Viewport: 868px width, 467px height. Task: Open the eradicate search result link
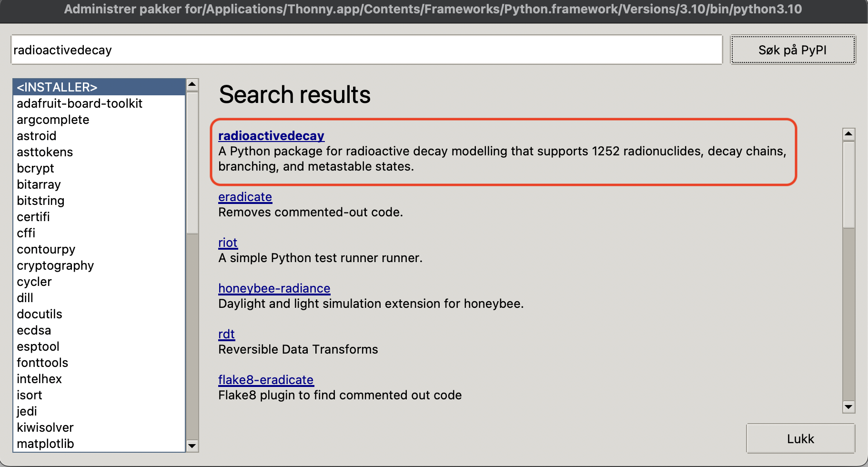coord(245,197)
